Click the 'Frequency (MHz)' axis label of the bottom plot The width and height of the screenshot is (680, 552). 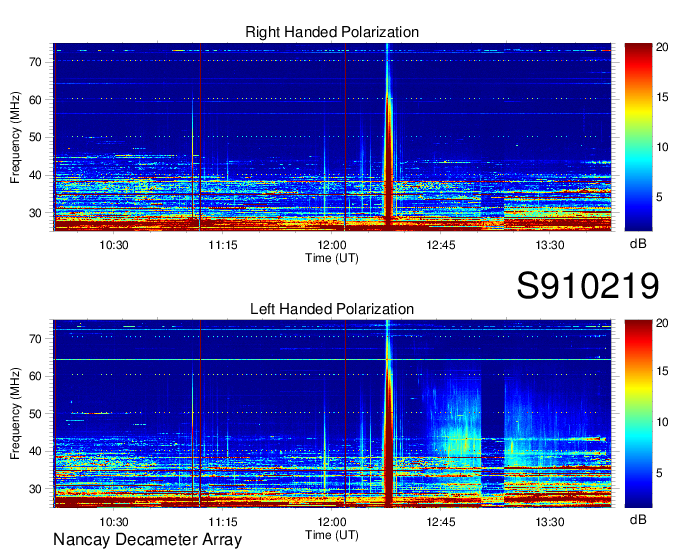pyautogui.click(x=15, y=414)
